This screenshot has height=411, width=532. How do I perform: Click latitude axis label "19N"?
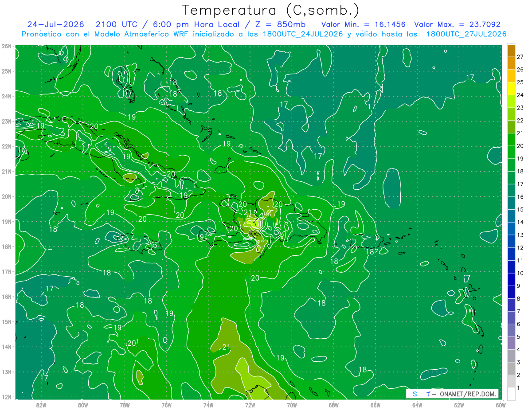coord(7,222)
